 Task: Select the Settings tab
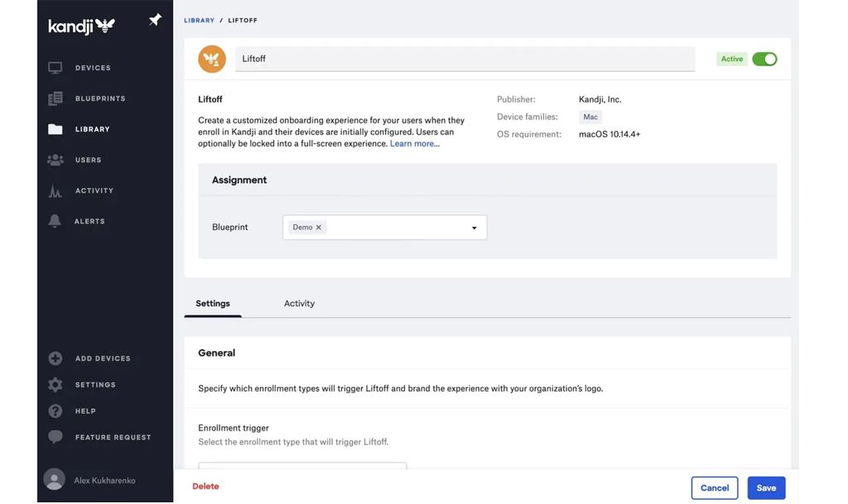[x=213, y=304]
